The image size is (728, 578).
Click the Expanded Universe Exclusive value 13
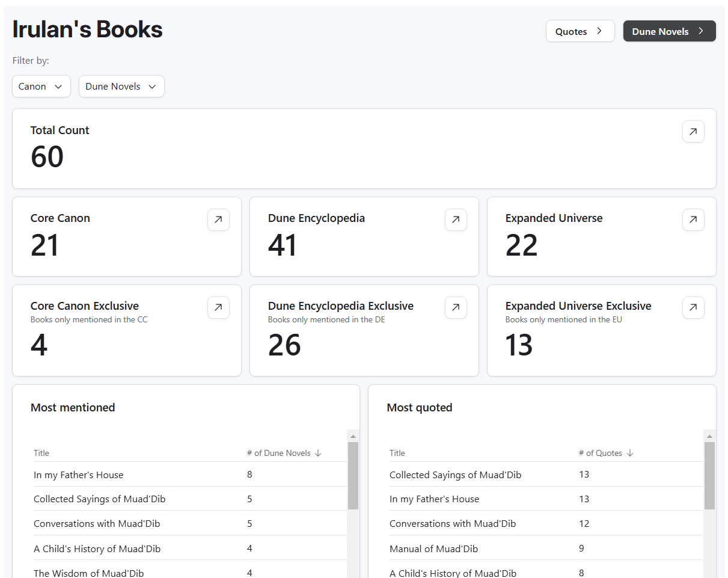point(519,345)
